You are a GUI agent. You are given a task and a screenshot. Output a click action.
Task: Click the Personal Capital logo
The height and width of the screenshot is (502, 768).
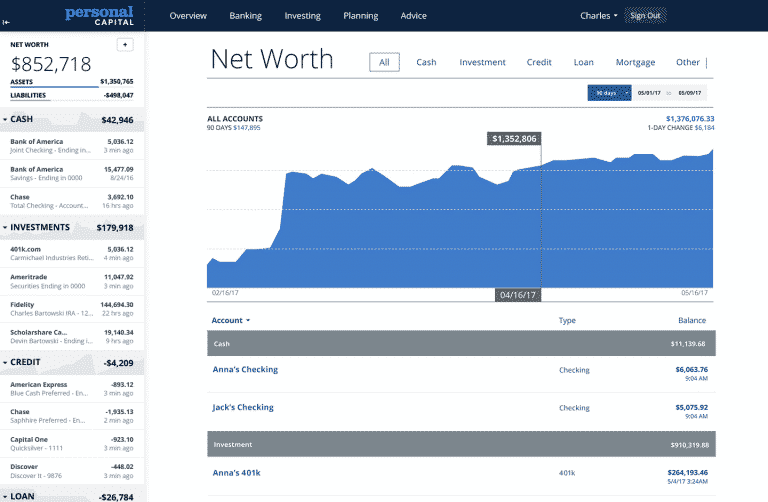99,15
